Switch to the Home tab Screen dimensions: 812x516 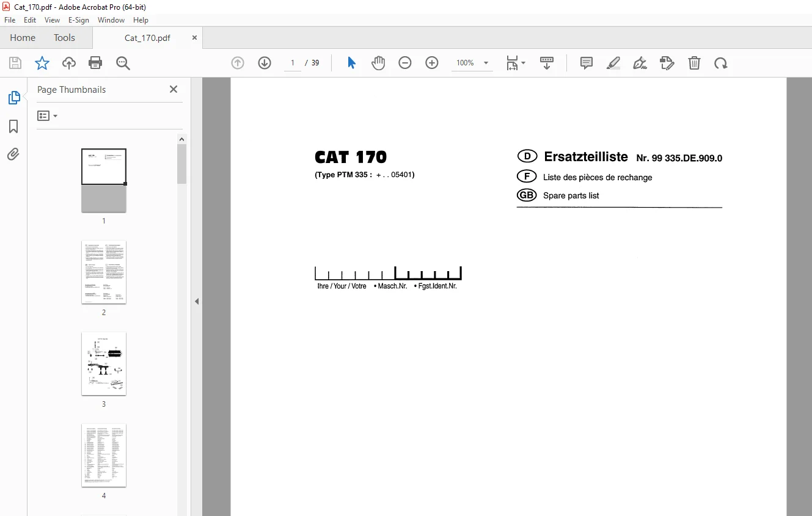point(23,38)
